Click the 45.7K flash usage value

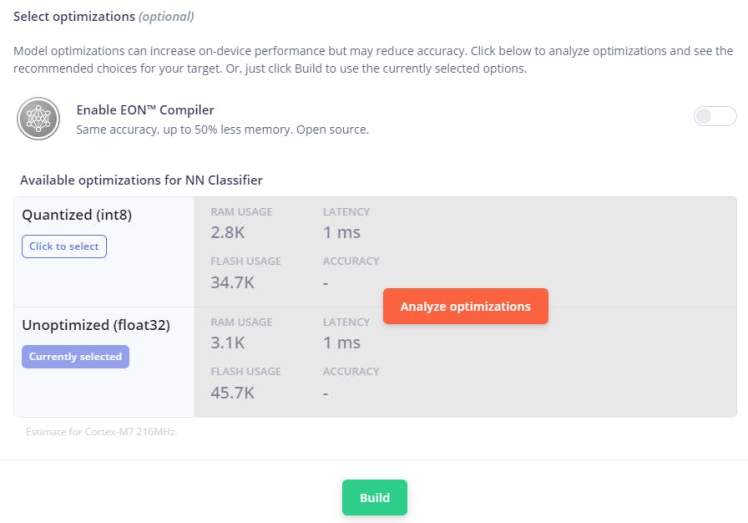[232, 392]
